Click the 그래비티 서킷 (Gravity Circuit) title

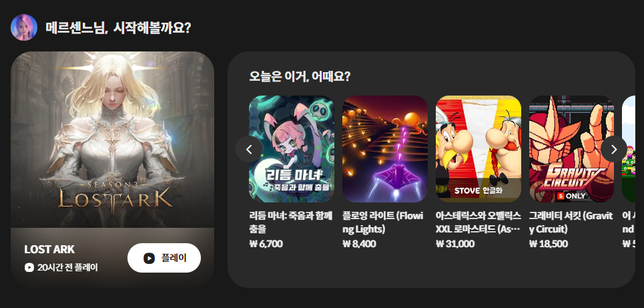(571, 222)
